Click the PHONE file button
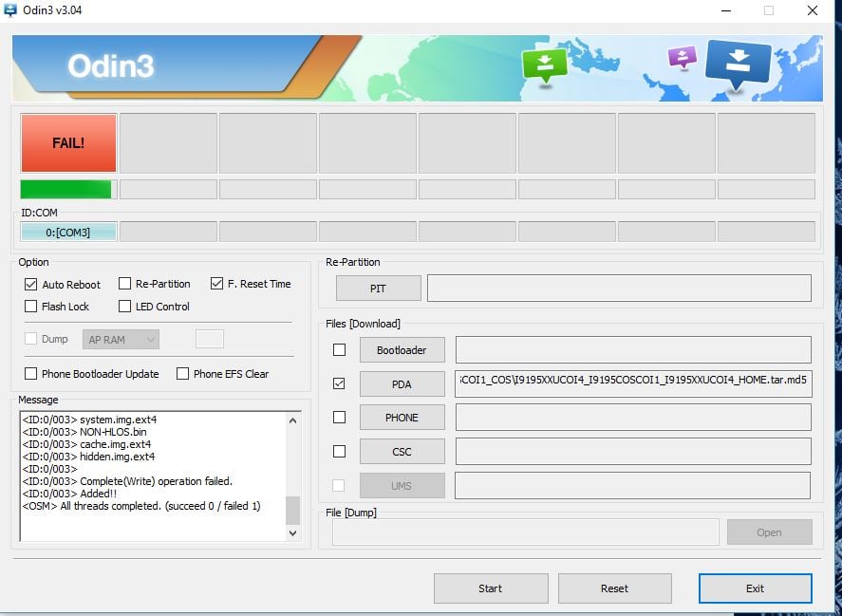The width and height of the screenshot is (842, 616). point(402,418)
